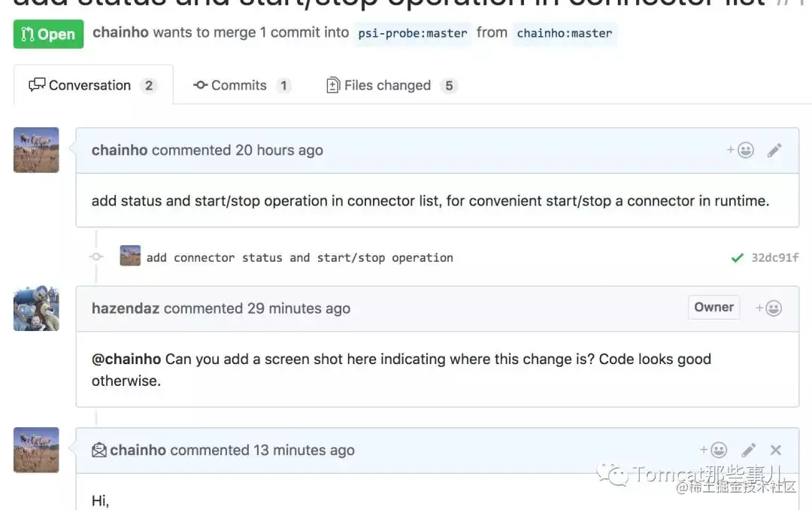Open psi-probe:master base branch link
This screenshot has height=510, width=812.
[x=413, y=33]
